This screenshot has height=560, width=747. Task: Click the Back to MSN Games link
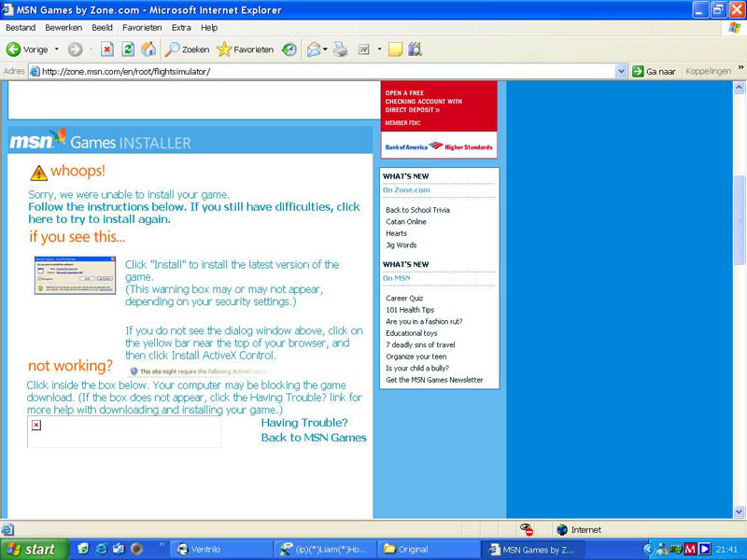(x=313, y=438)
